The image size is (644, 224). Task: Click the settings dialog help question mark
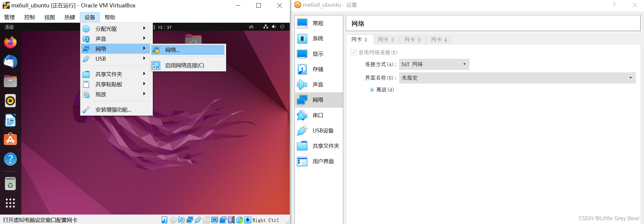point(614,5)
